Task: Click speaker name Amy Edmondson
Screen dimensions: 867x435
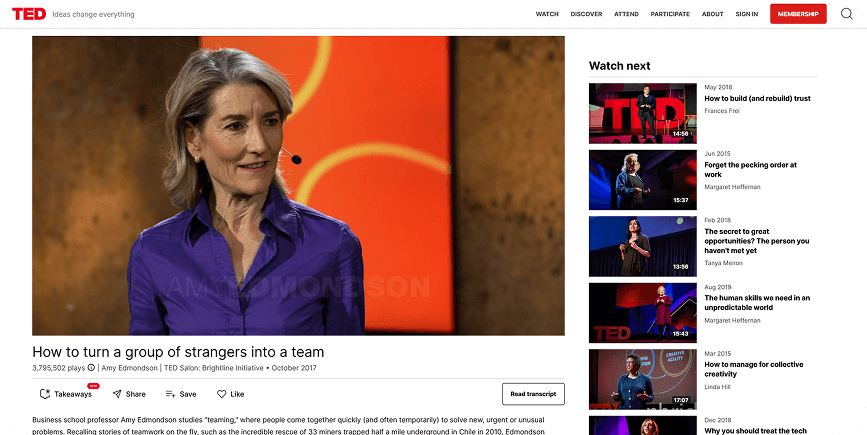Action: pos(129,368)
